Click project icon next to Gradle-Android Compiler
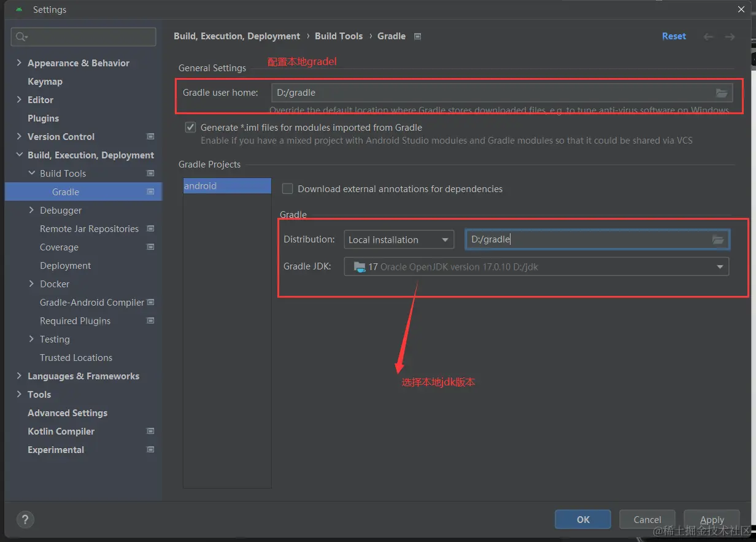 151,302
